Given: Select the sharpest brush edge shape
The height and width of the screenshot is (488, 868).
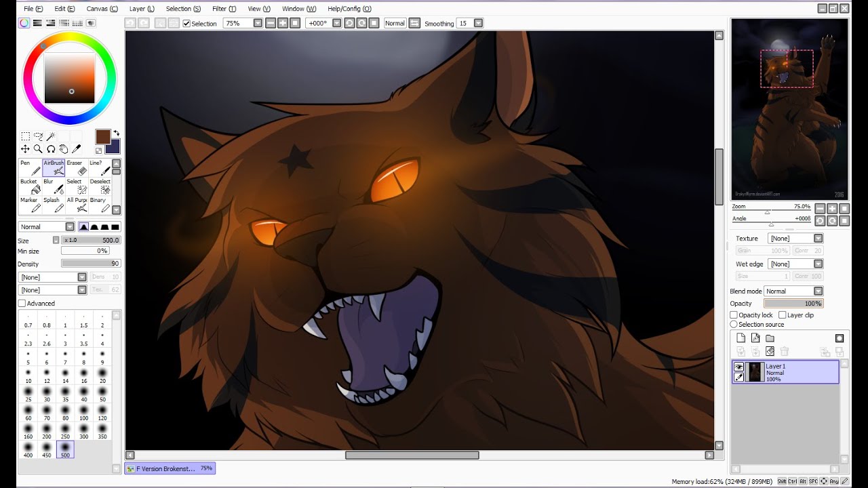Looking at the screenshot, I should click(x=115, y=227).
